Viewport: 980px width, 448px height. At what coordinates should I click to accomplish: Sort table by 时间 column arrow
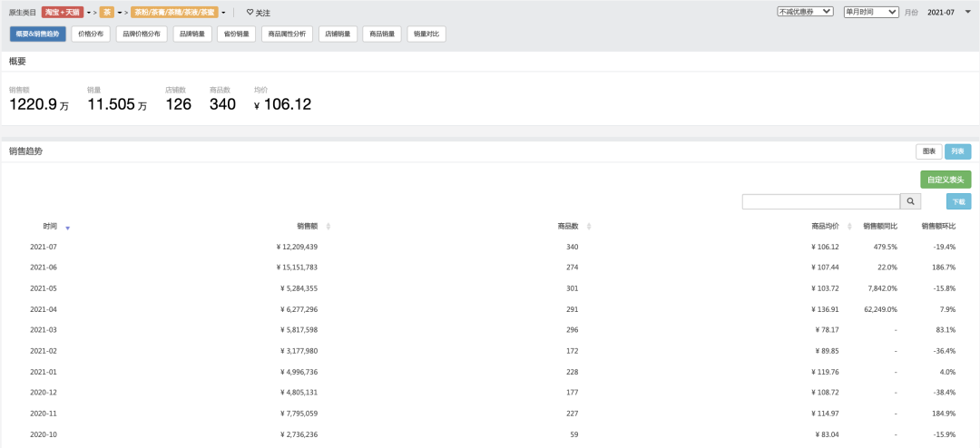pos(67,228)
